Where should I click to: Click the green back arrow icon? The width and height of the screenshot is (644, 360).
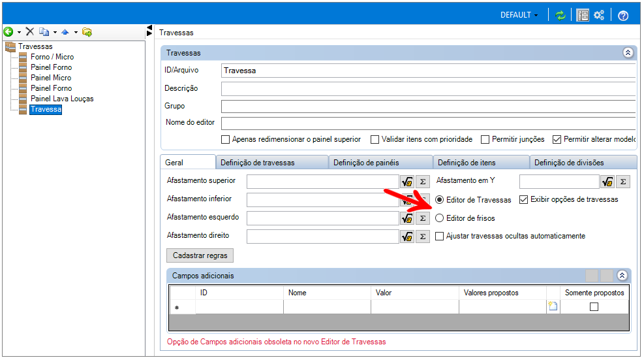(8, 32)
